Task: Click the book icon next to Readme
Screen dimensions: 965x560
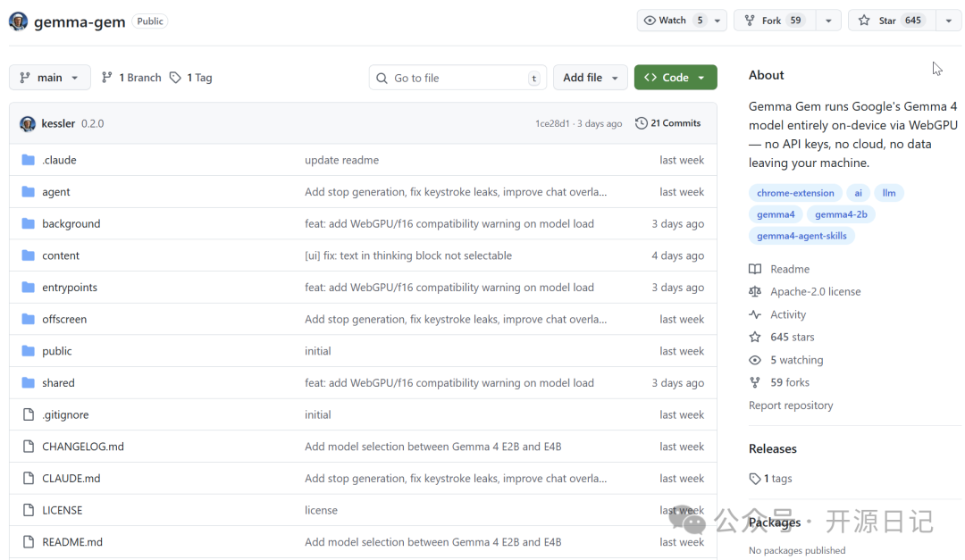Action: click(755, 269)
